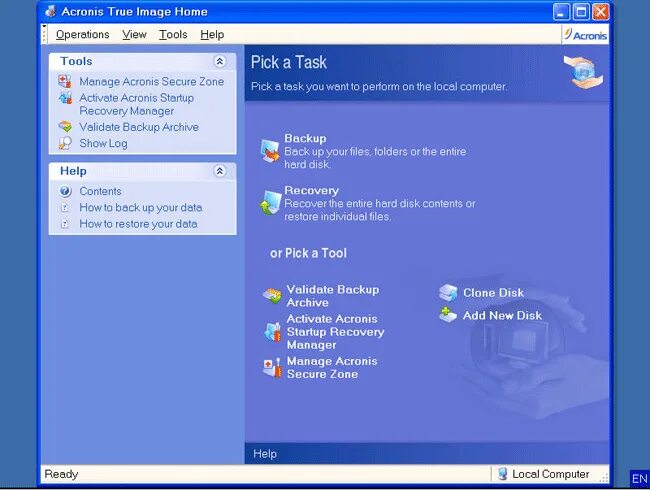The height and width of the screenshot is (490, 650).
Task: Minimize the Acronis True Image window
Action: coord(561,12)
